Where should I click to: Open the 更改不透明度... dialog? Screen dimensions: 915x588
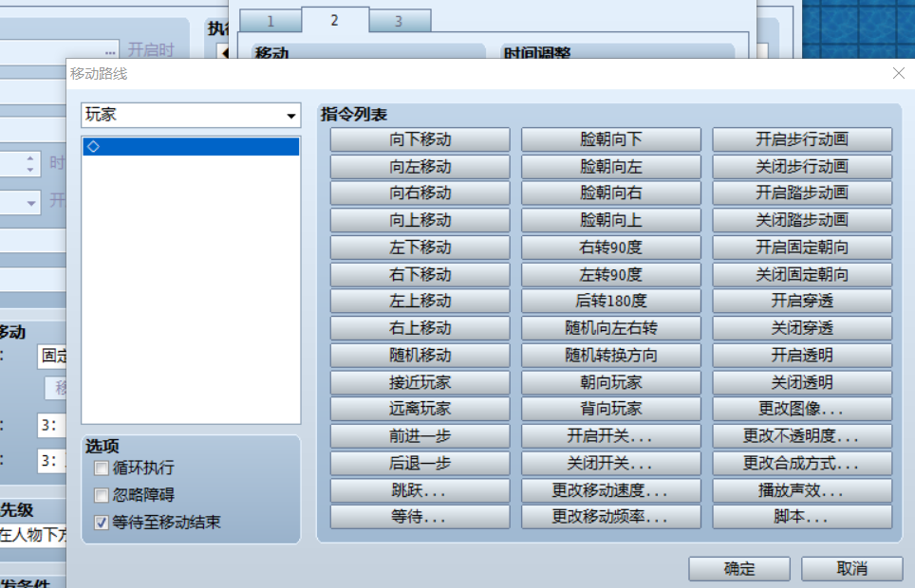tap(802, 436)
